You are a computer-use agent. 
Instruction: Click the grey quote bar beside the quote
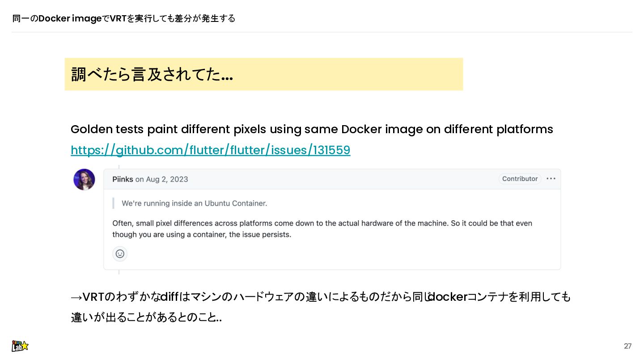tap(113, 203)
